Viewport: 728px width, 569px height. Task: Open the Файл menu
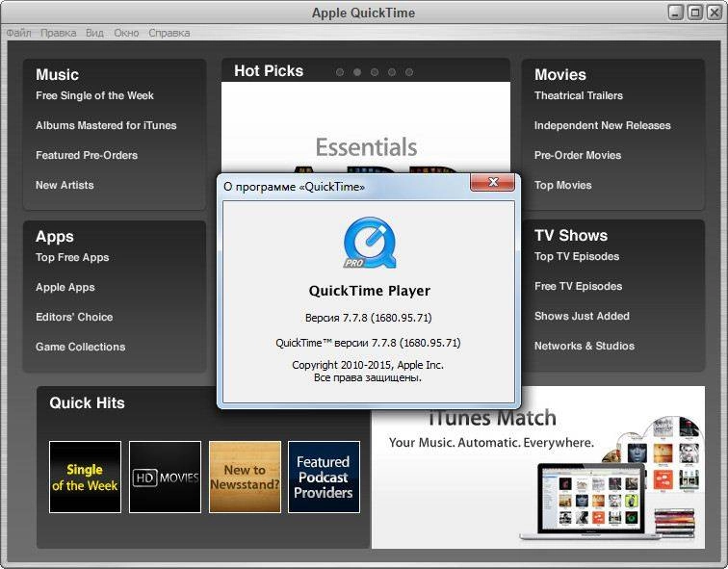pos(18,33)
